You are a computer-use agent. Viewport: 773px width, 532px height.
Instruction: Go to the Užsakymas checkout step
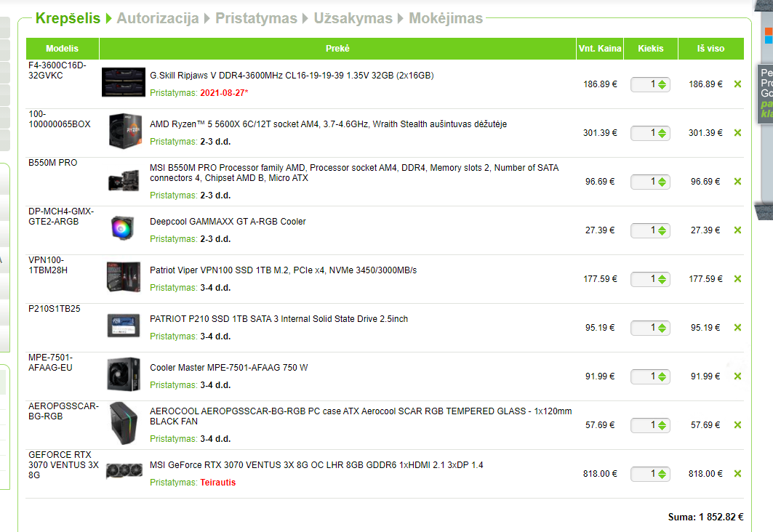[x=353, y=18]
